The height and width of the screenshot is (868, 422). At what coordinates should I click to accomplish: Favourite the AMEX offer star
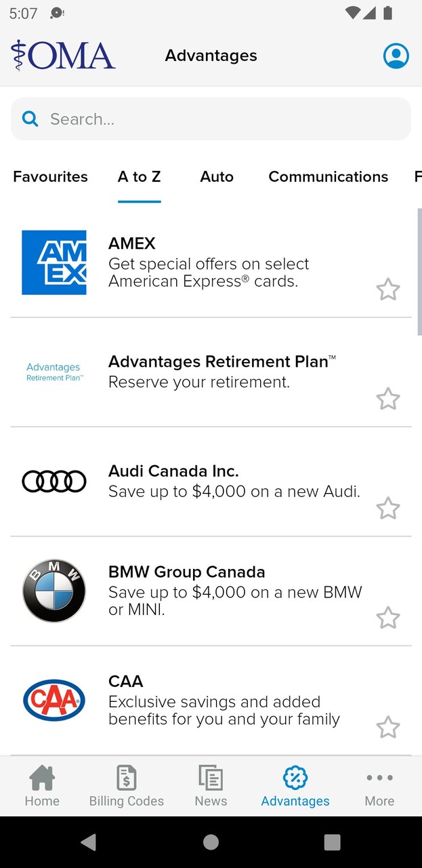tap(388, 289)
